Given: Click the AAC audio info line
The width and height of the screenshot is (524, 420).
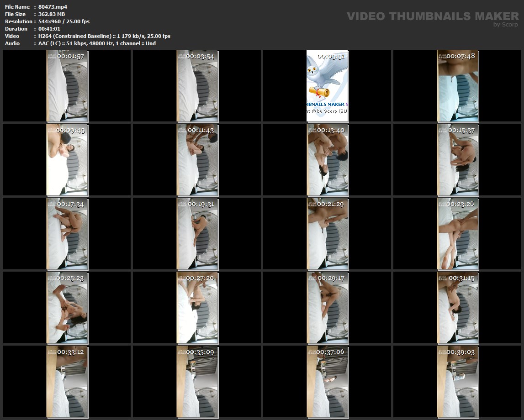Looking at the screenshot, I should (97, 43).
